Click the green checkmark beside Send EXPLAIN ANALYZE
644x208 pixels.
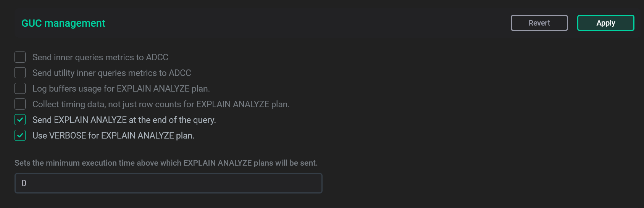pyautogui.click(x=20, y=120)
